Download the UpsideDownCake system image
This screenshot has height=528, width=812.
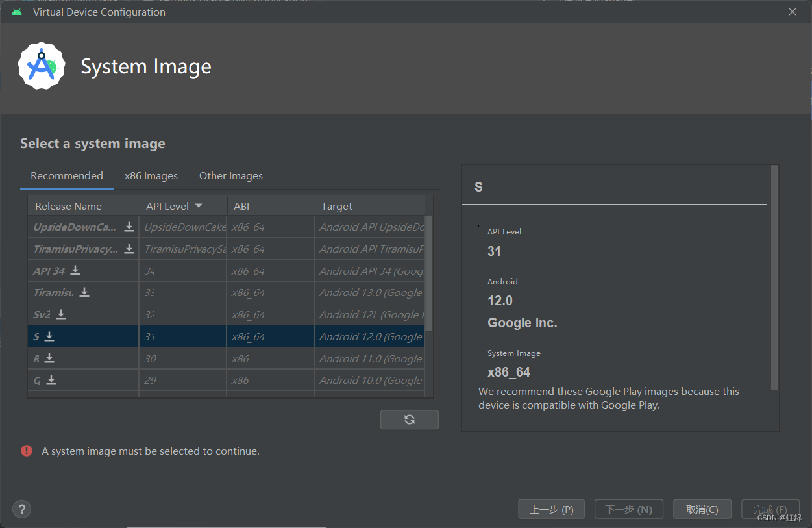(x=129, y=227)
